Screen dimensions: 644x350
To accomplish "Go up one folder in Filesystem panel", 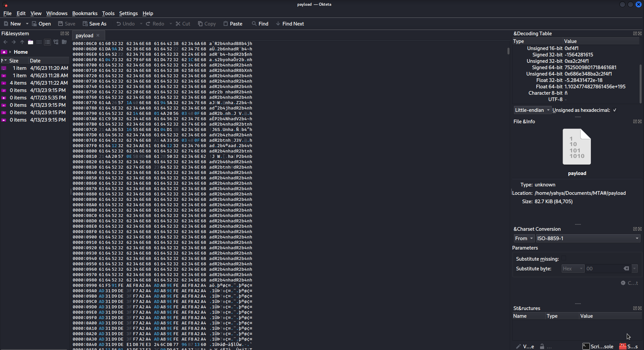I will (22, 42).
